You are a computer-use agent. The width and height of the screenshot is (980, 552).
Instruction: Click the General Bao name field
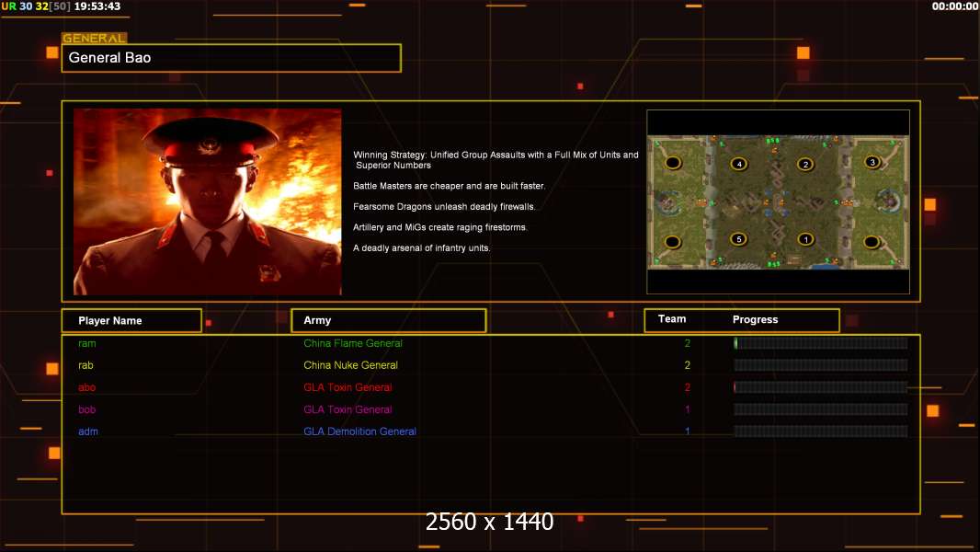(x=232, y=58)
